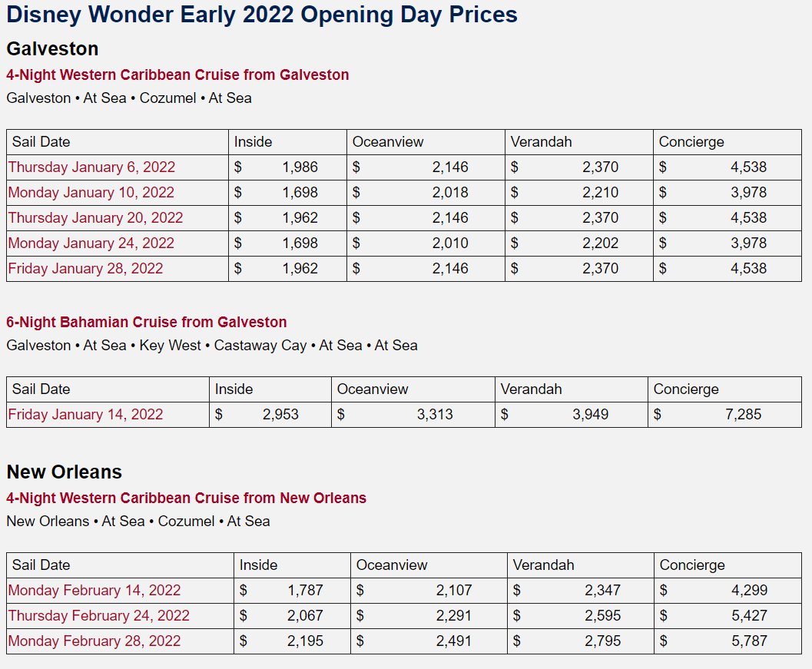812x669 pixels.
Task: Open the Friday January 14, 2022 sailing
Action: point(85,415)
